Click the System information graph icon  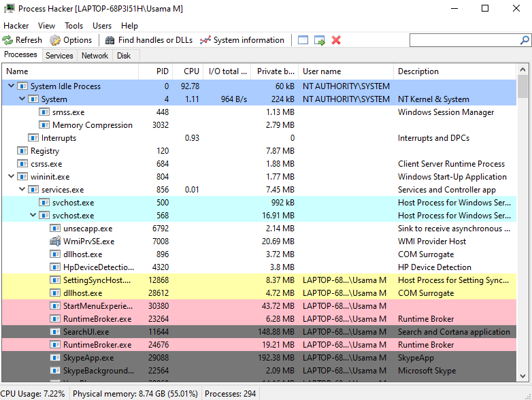[205, 40]
